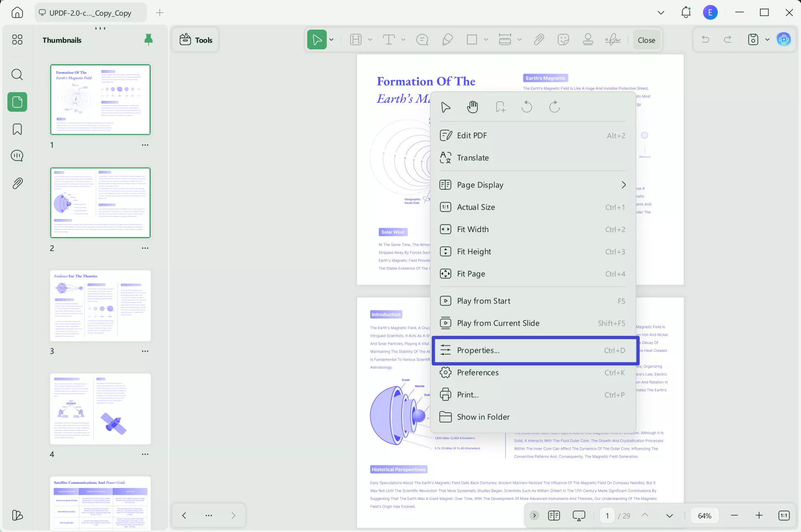Toggle the actual size 1:1 button
801x532 pixels.
coord(784,516)
